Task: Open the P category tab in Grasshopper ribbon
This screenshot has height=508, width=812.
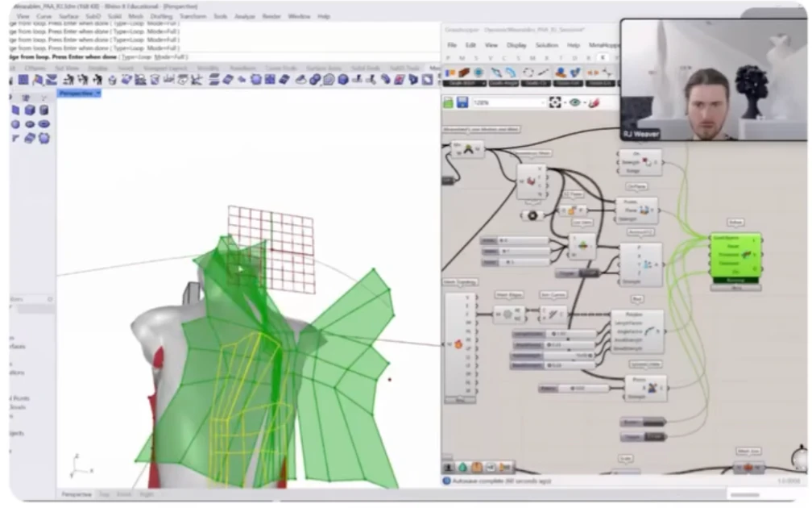Action: pos(448,58)
